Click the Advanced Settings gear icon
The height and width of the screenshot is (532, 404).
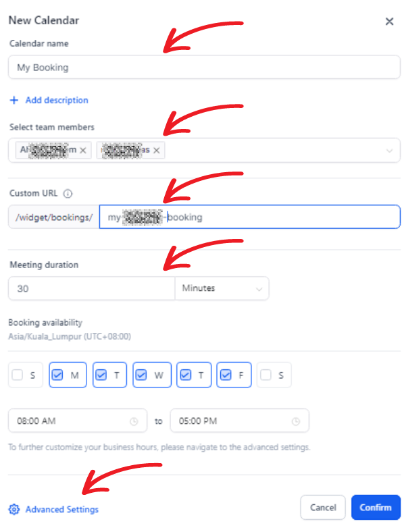(x=14, y=509)
